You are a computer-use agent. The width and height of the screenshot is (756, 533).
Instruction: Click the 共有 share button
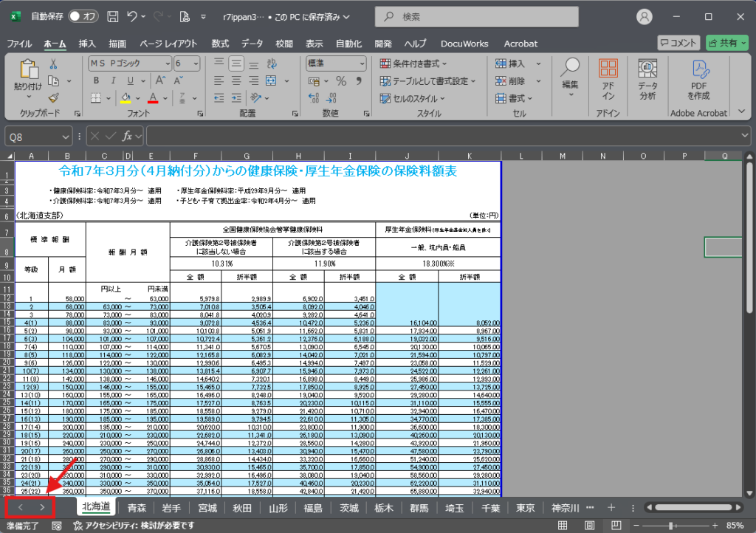[x=726, y=43]
